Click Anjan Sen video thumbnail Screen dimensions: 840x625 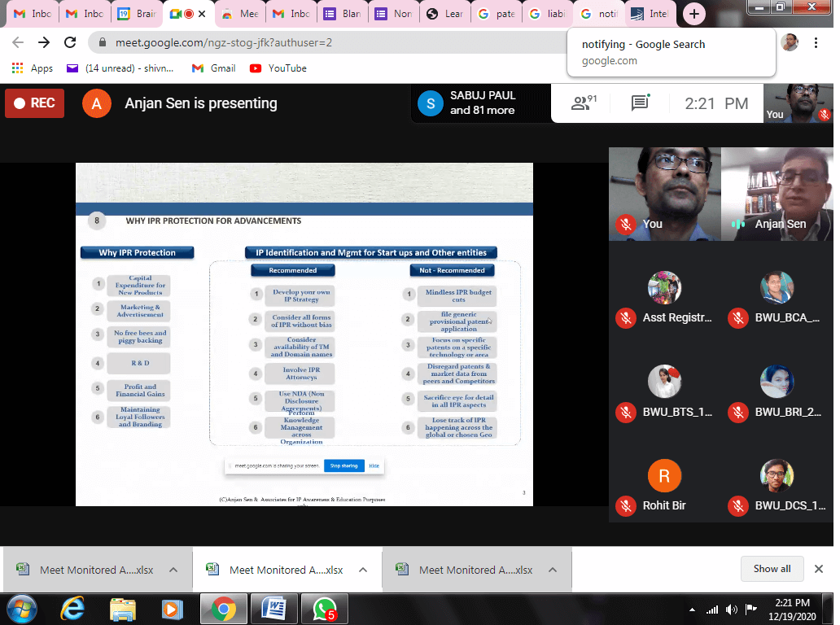(x=777, y=194)
